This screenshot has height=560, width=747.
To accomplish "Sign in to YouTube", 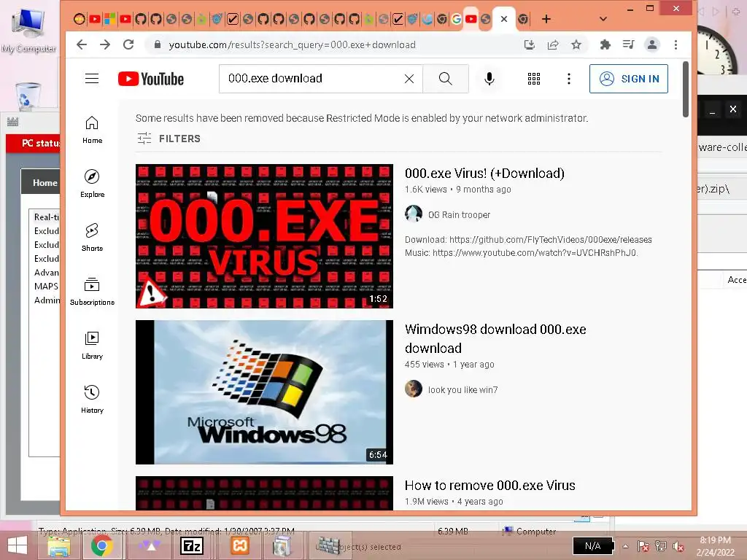I will point(628,79).
